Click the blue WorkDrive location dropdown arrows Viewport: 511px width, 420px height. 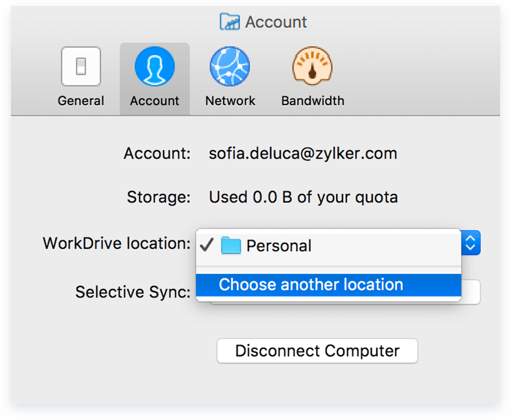471,243
